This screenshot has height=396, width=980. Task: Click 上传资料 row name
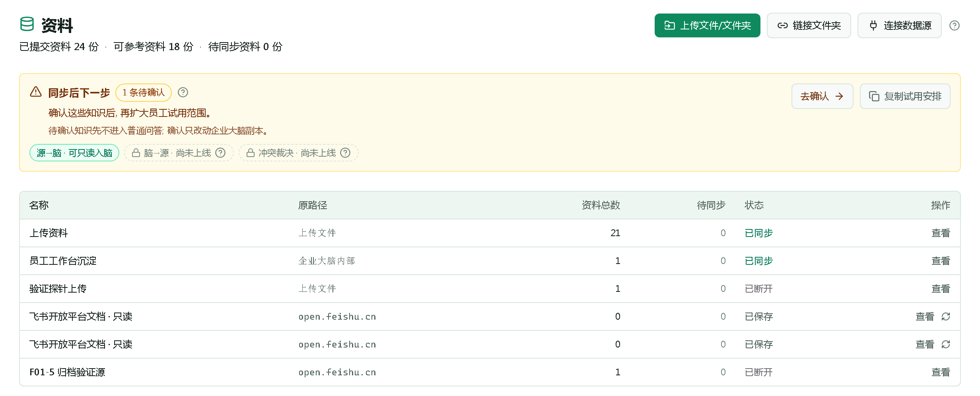click(49, 233)
